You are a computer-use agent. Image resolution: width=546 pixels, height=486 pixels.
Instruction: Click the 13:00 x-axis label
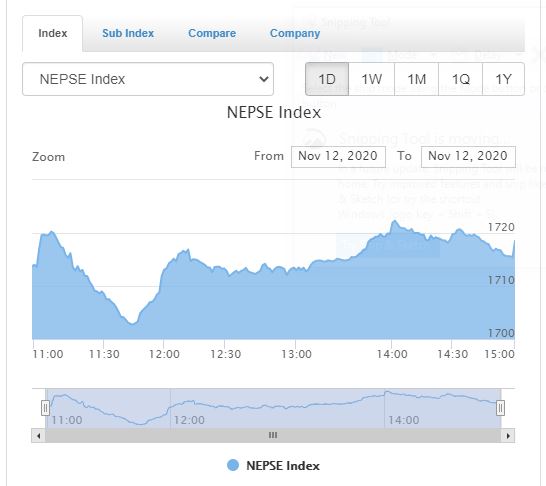pos(296,354)
